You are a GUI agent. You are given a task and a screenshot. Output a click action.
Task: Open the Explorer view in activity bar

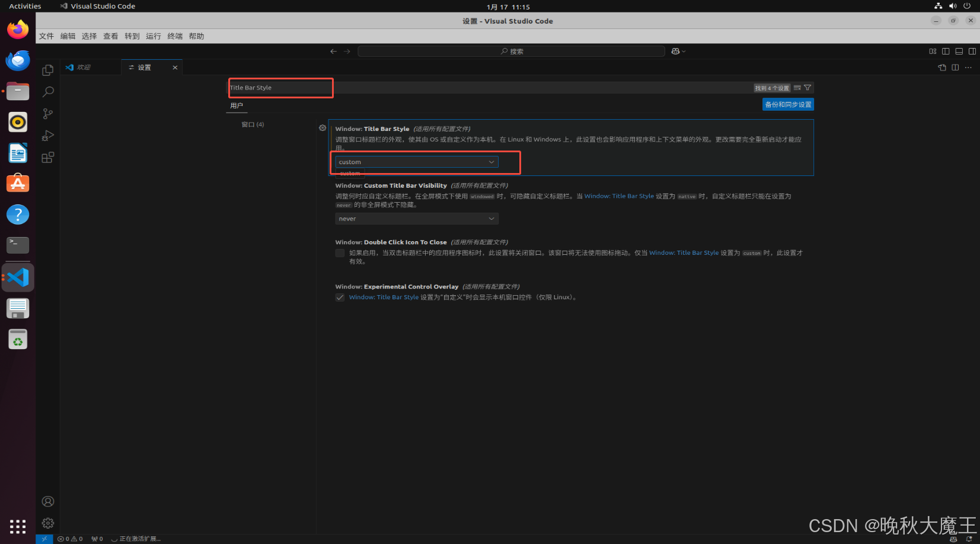48,70
